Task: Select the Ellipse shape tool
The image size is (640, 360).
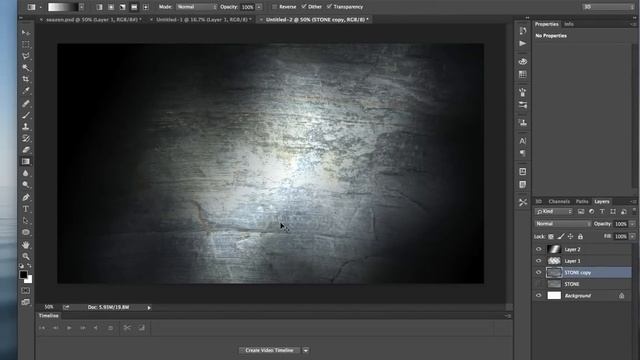Action: click(26, 233)
